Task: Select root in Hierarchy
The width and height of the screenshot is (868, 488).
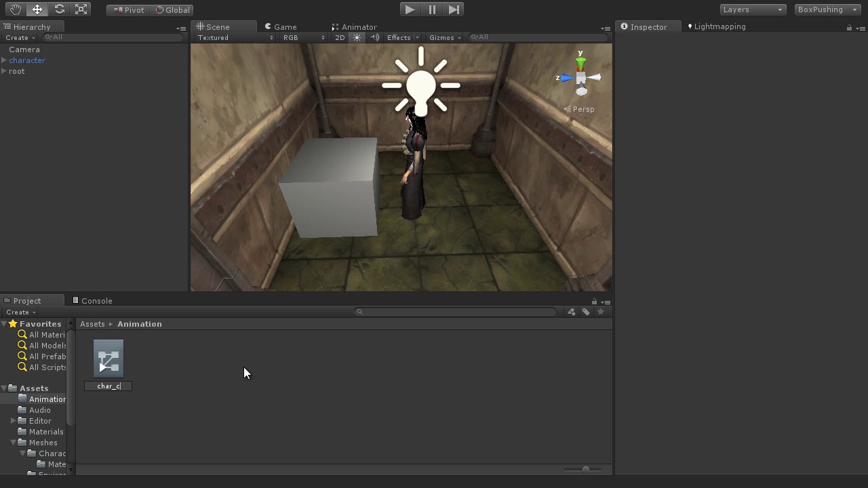Action: coord(17,71)
